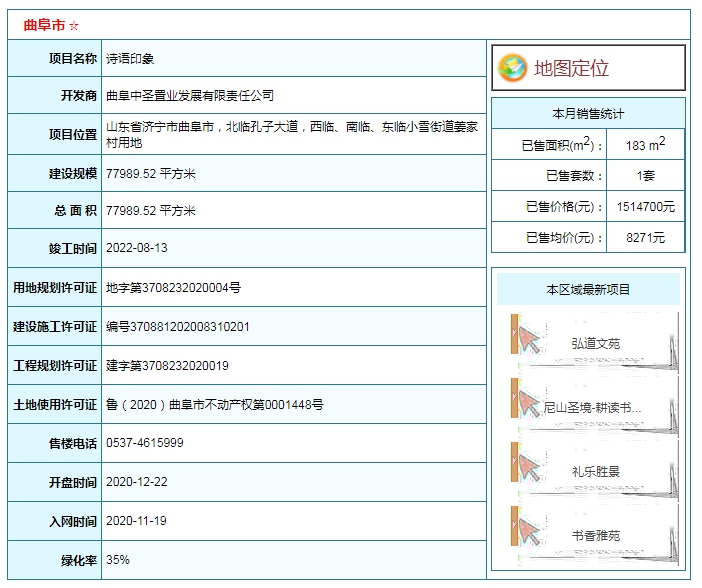The height and width of the screenshot is (588, 702).
Task: Click the arrow icon beside 弘道文苑
Action: pyautogui.click(x=529, y=341)
